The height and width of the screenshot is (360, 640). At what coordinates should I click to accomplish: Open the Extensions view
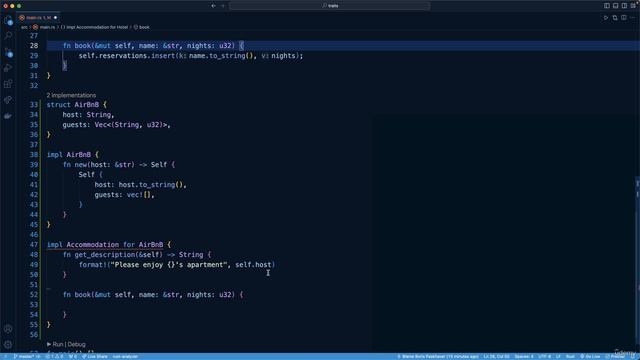coord(8,84)
